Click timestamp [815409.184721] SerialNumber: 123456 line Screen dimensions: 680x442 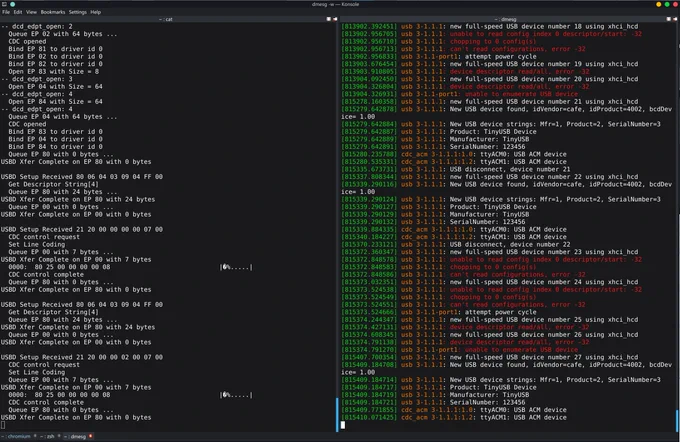click(433, 402)
